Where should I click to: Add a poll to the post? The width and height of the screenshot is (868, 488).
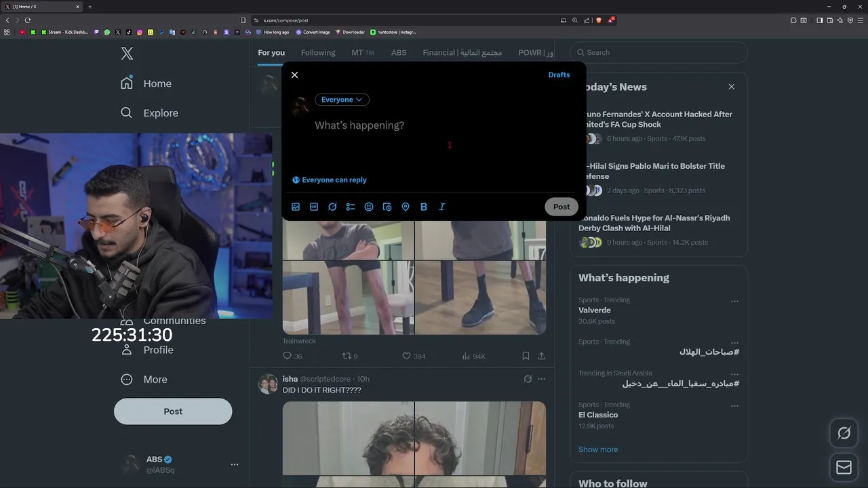point(351,207)
